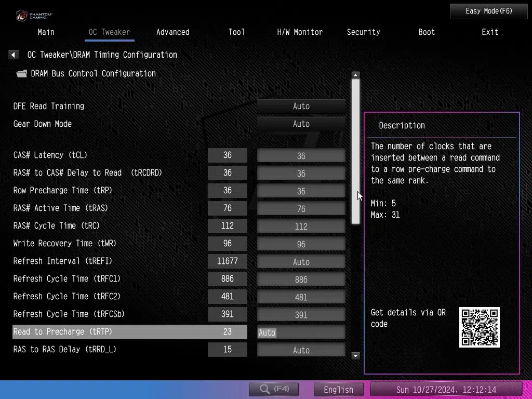
Task: Select the Refresh Cycle Time (tRFC1) label
Action: tap(67, 278)
